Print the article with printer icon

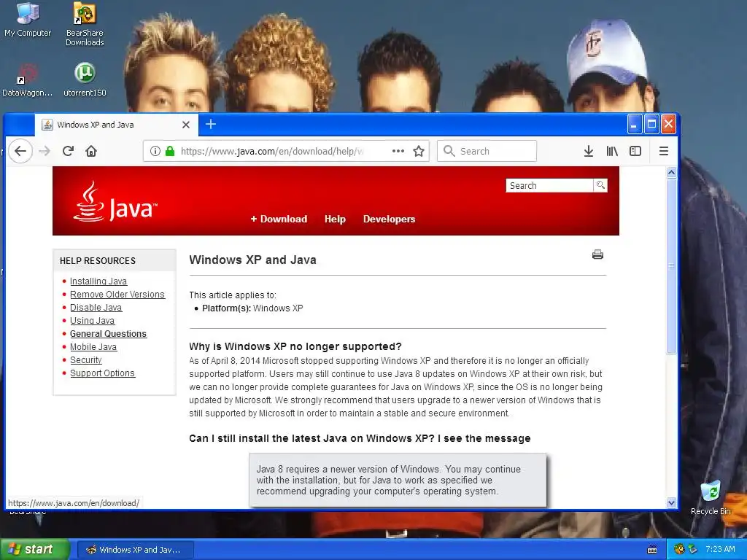597,254
